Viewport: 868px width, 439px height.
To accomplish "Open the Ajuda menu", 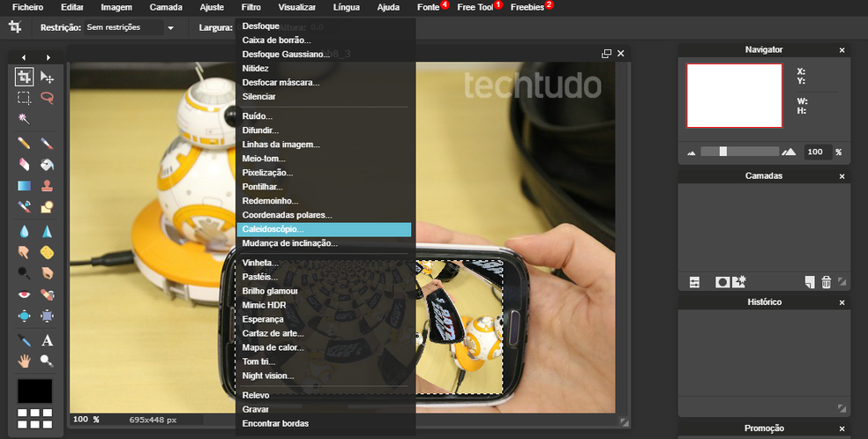I will click(388, 7).
